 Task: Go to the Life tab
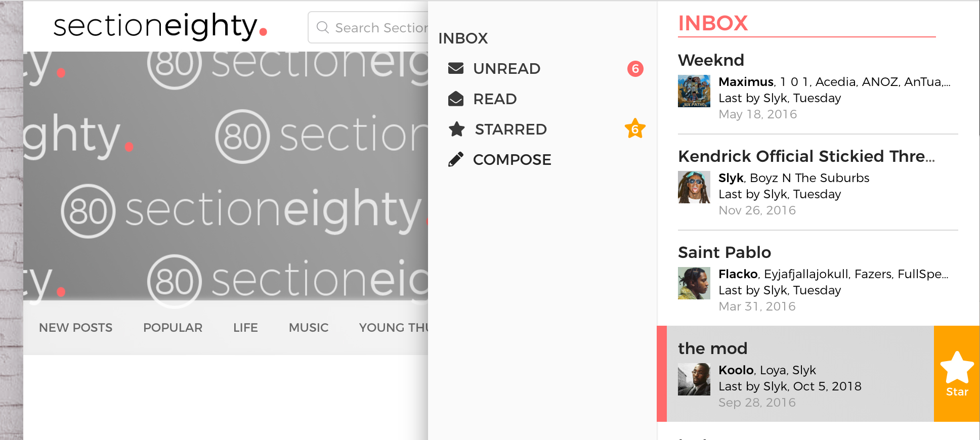(x=245, y=328)
